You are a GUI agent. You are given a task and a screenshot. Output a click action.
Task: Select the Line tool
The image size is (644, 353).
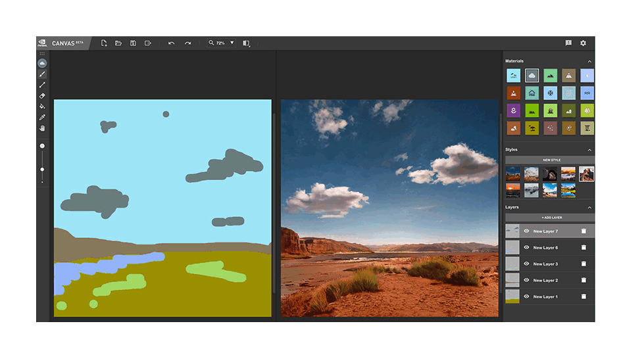click(x=42, y=85)
